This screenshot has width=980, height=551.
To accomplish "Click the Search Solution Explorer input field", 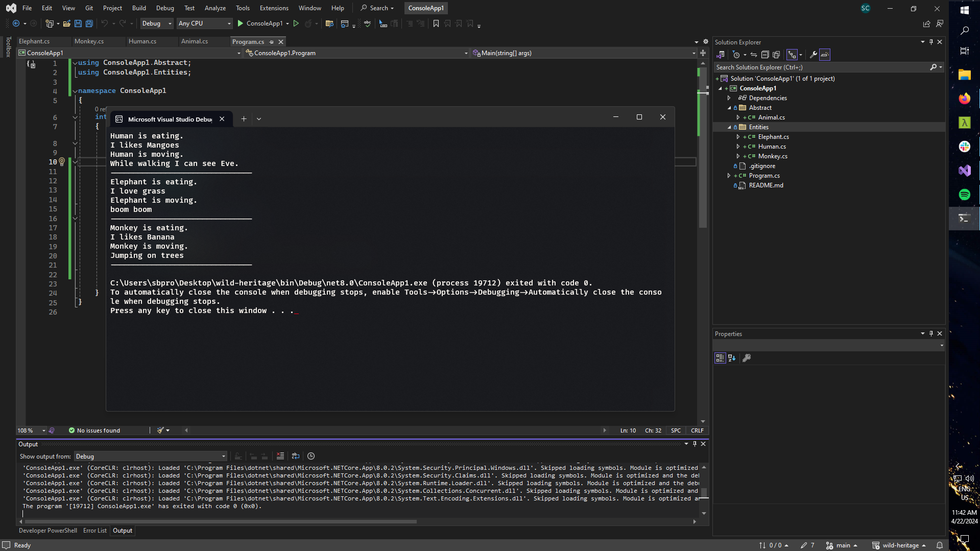I will coord(822,67).
